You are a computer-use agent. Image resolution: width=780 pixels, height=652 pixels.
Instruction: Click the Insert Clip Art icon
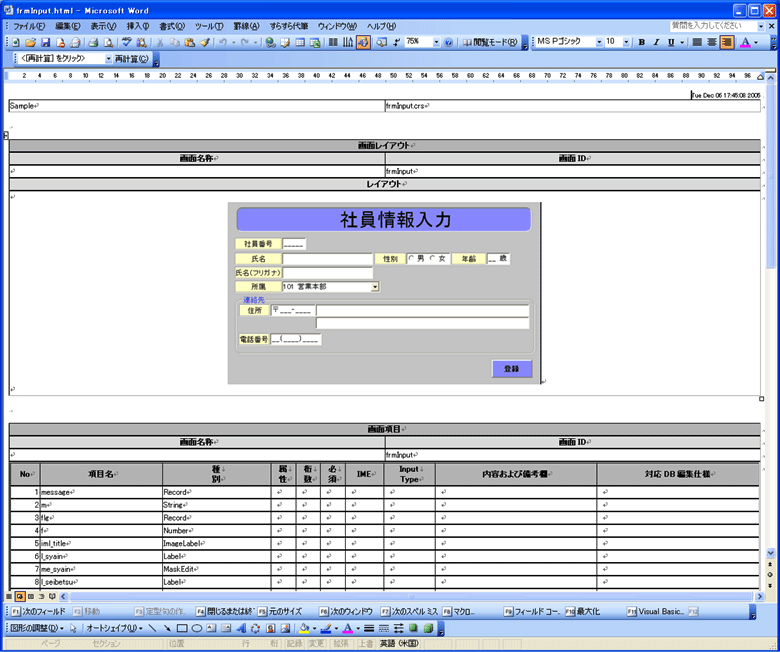point(271,629)
